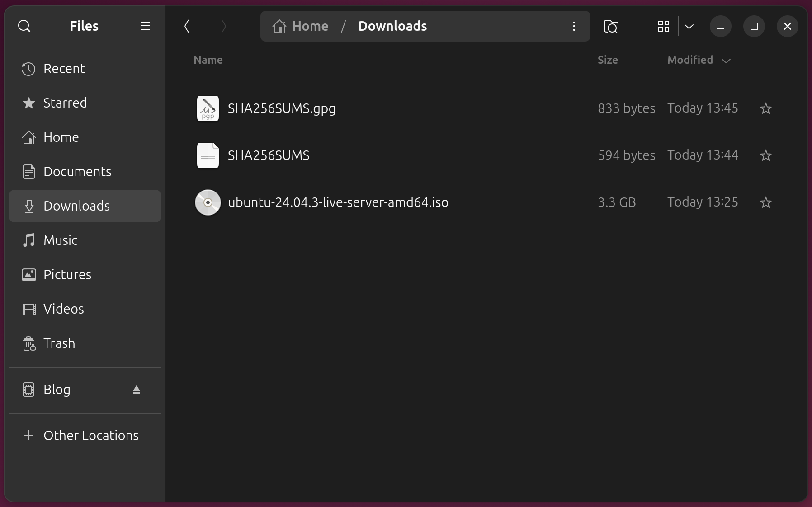Viewport: 812px width, 507px height.
Task: Star the SHA256SUMS text file
Action: click(765, 155)
